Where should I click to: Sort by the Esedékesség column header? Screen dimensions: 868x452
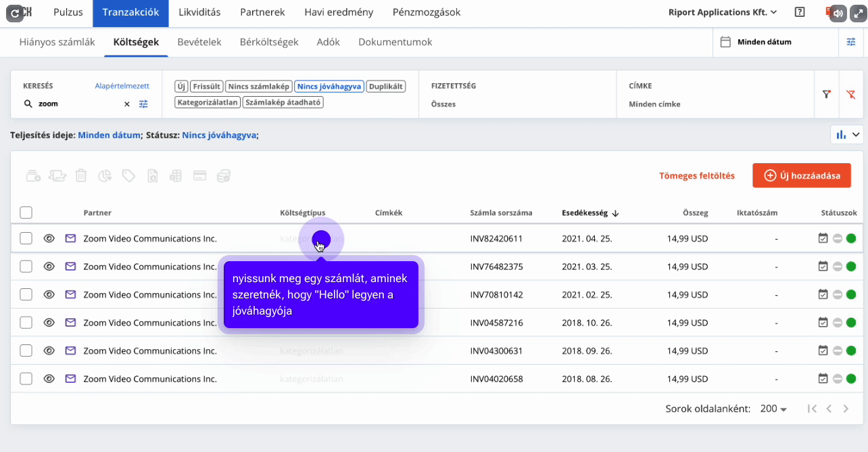[x=590, y=212]
